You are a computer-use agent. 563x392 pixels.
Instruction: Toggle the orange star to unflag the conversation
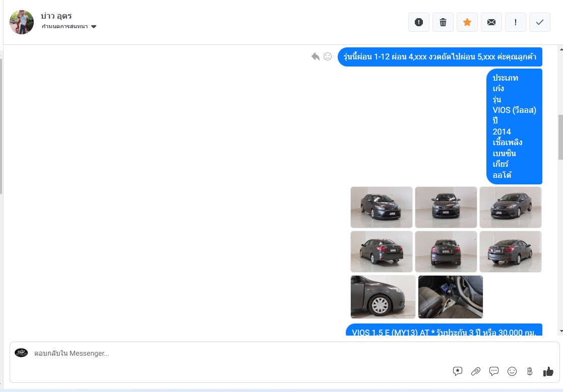pyautogui.click(x=467, y=22)
